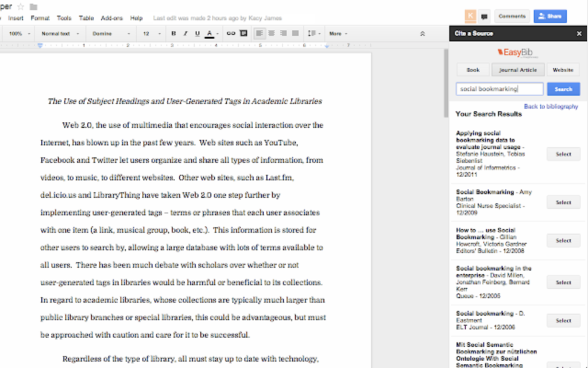Insert an image
This screenshot has width=588, height=368.
pos(243,33)
